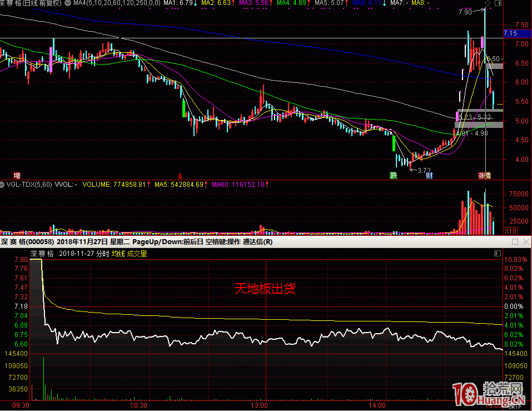Toggle the 成交量 volume display
Screen dimensions: 532x411
137,254
